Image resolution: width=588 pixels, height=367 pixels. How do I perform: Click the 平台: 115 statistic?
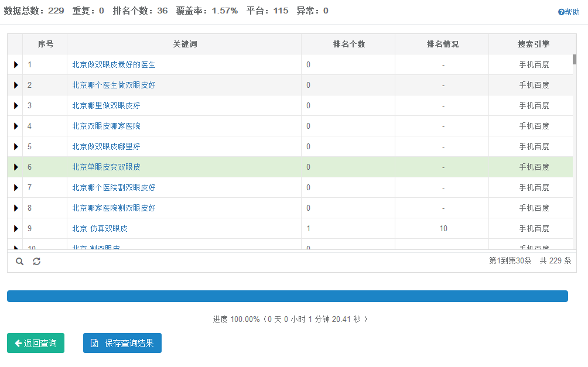[268, 11]
